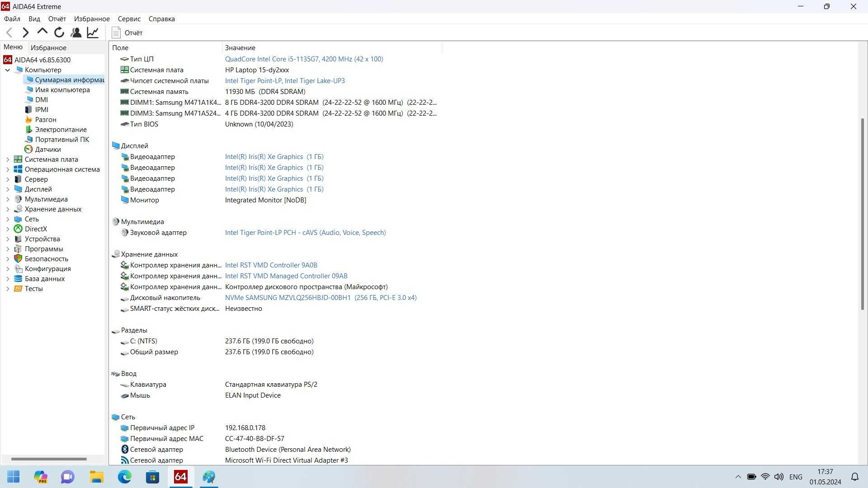This screenshot has height=488, width=868.
Task: Go forward with the right arrow toolbar button
Action: tap(26, 33)
